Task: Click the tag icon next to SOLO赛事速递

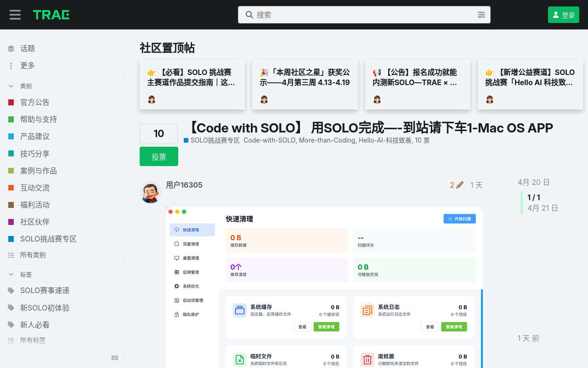Action: click(11, 290)
